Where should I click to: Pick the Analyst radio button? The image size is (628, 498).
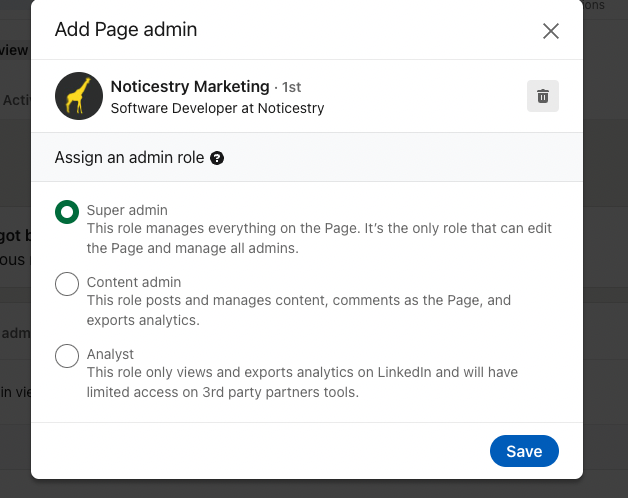pyautogui.click(x=67, y=355)
